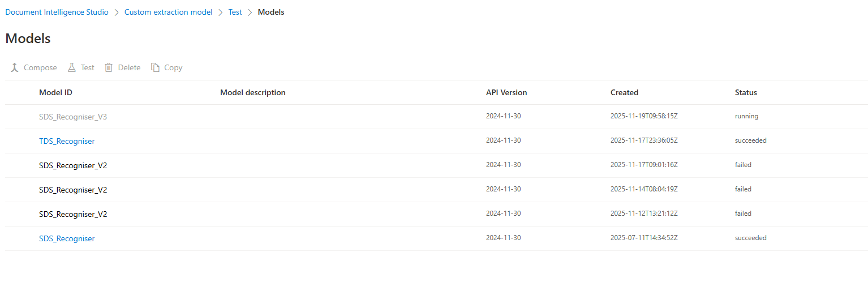
Task: Go to Document Intelligence Studio breadcrumb
Action: pyautogui.click(x=57, y=12)
